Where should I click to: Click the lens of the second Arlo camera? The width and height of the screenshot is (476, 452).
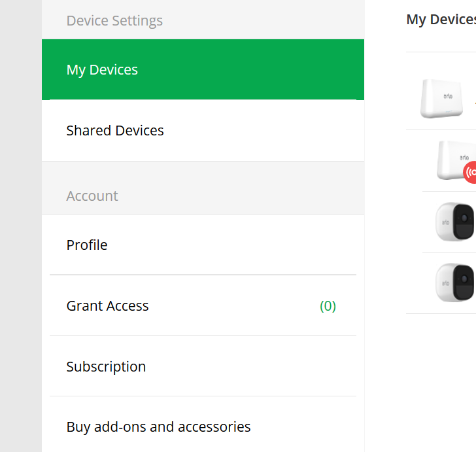click(464, 279)
